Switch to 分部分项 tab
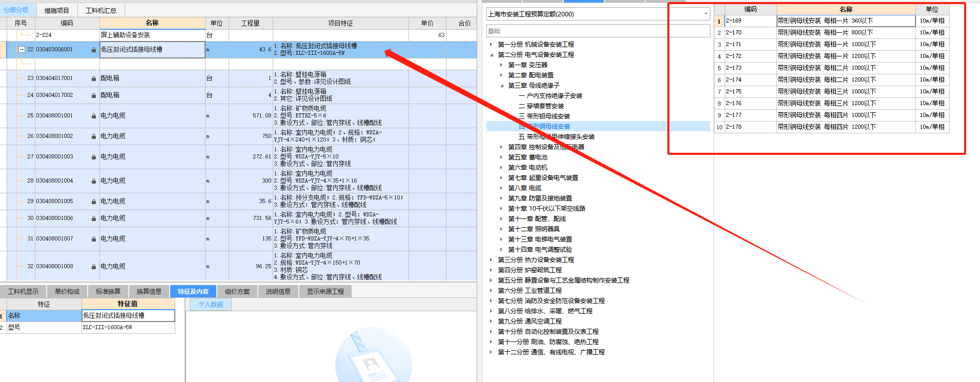Screen dimensions: 980x382 [x=16, y=10]
